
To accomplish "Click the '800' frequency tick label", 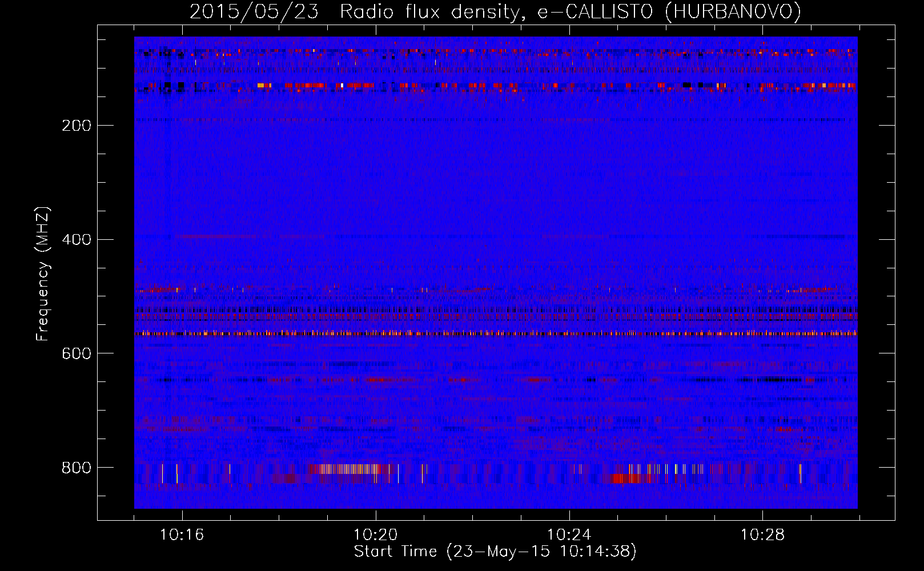I will 77,468.
